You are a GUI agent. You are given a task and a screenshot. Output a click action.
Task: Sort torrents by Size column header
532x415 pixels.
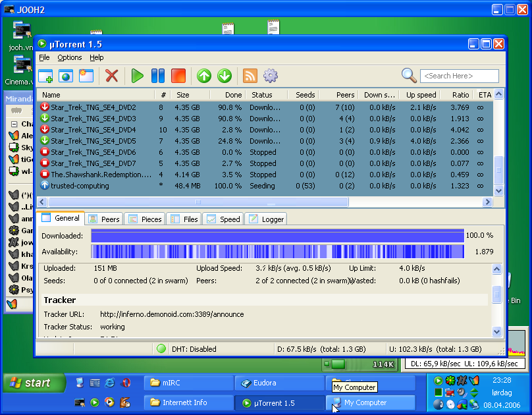tap(190, 95)
